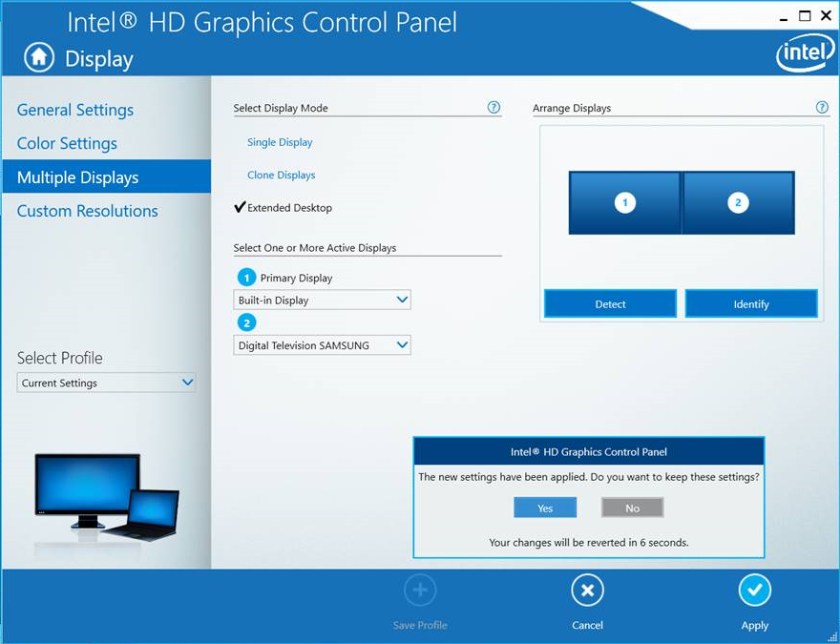Click the reverted in 6 seconds message

[x=589, y=542]
